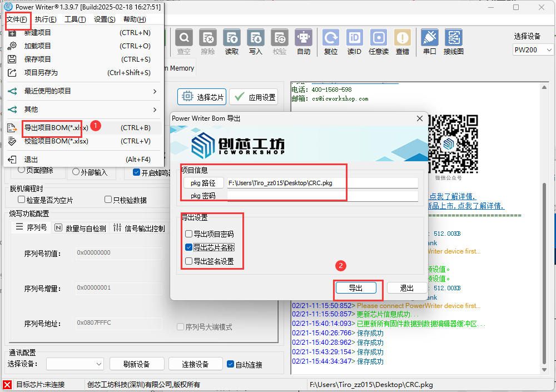Image resolution: width=556 pixels, height=392 pixels.
Task: Click the 刷新设备 button
Action: point(137,364)
